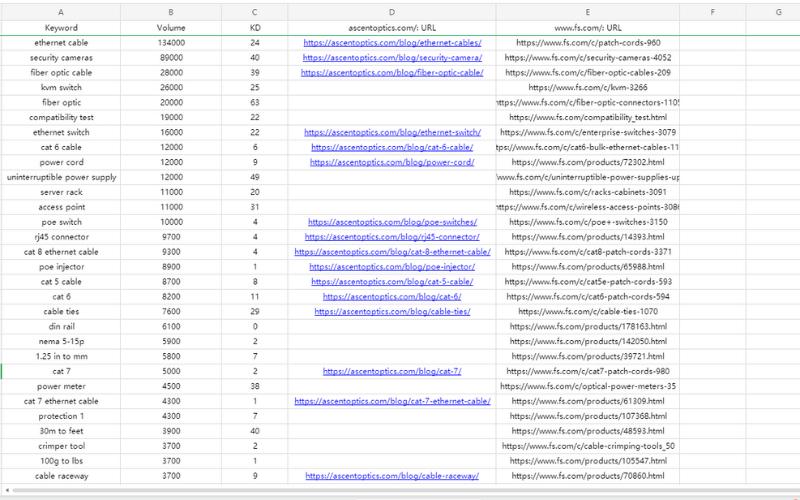Open ascentoptics cat-7-ethernet-cable blog link
The image size is (800, 500).
(392, 401)
